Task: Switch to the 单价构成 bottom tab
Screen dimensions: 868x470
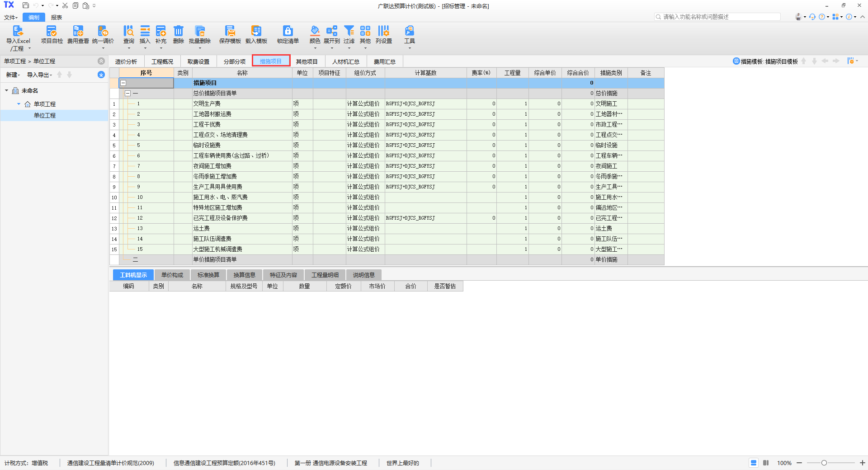Action: (172, 275)
